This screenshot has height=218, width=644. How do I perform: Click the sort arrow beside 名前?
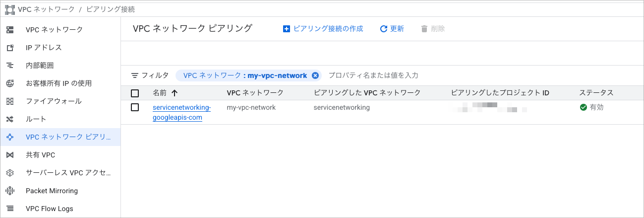[x=175, y=93]
